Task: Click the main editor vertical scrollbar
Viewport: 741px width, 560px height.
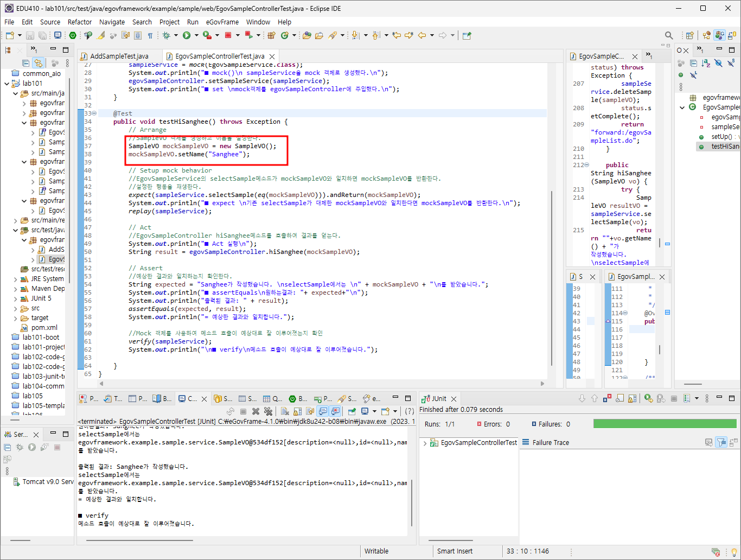Action: [552, 278]
